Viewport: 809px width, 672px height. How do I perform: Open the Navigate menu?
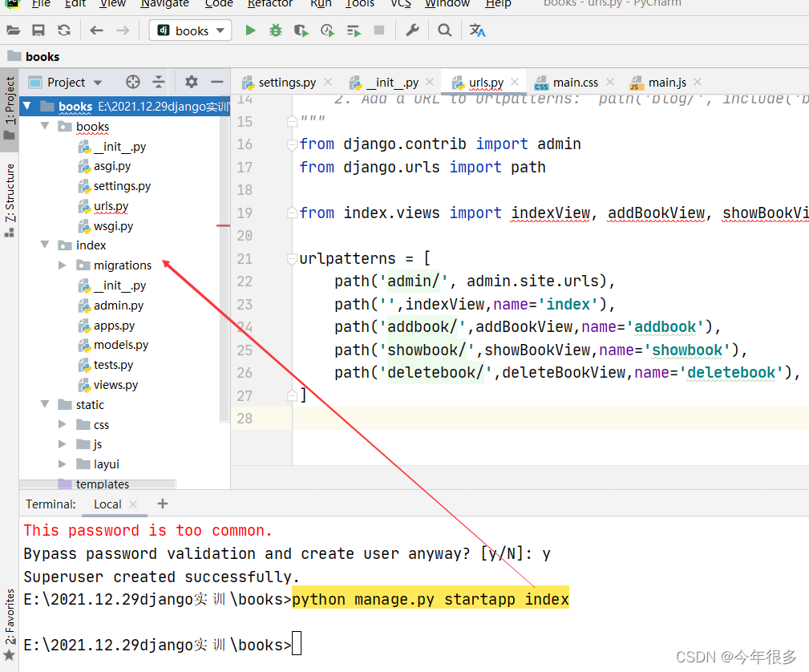pyautogui.click(x=164, y=3)
